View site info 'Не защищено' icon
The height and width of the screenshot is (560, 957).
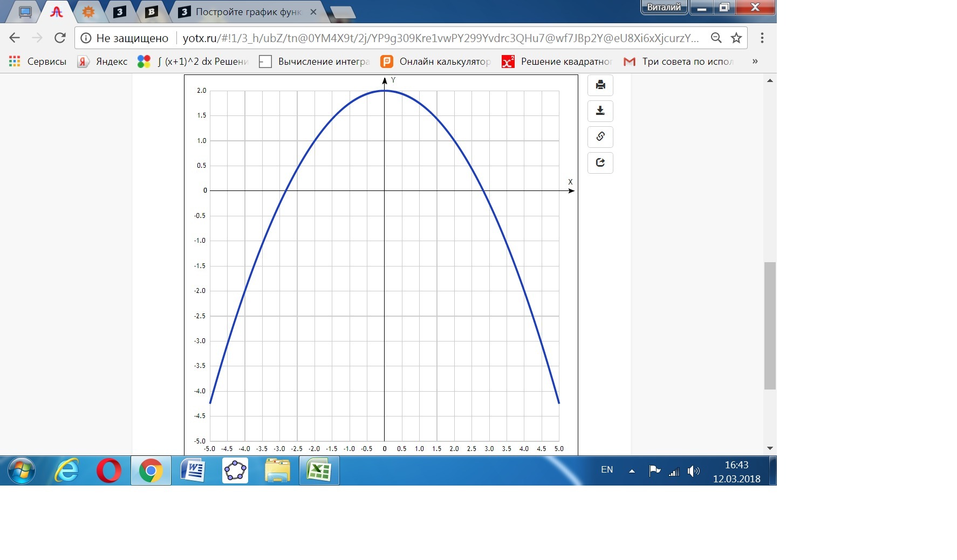86,38
